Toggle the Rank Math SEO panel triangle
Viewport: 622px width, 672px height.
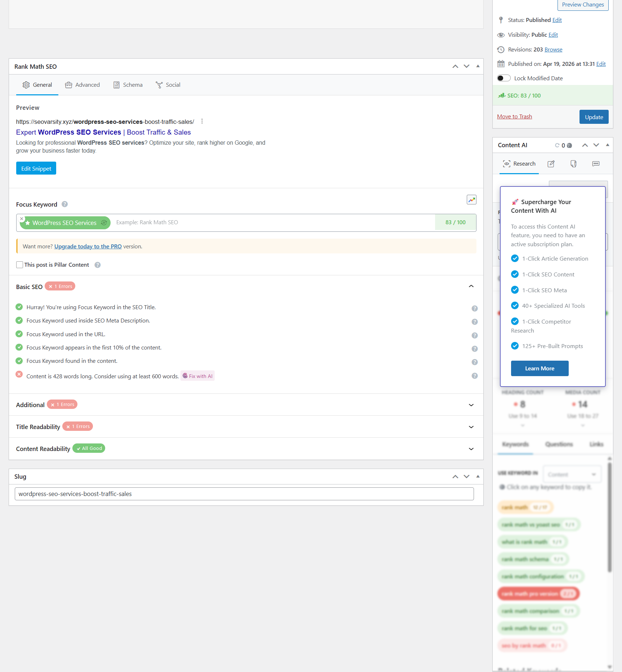click(478, 66)
